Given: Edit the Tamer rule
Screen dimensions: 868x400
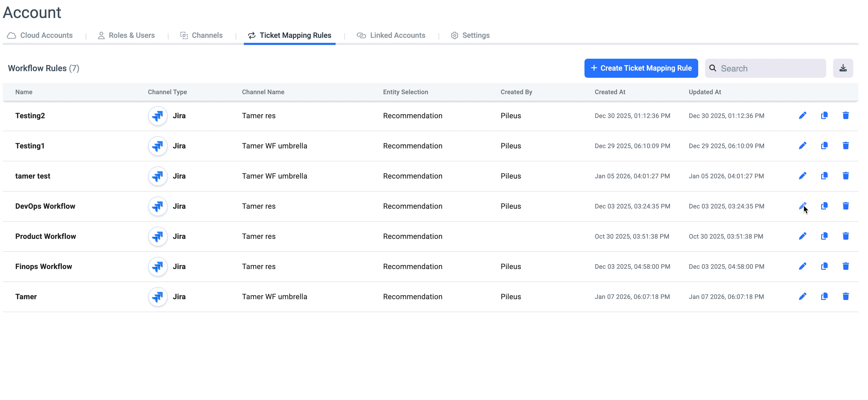Looking at the screenshot, I should click(802, 297).
